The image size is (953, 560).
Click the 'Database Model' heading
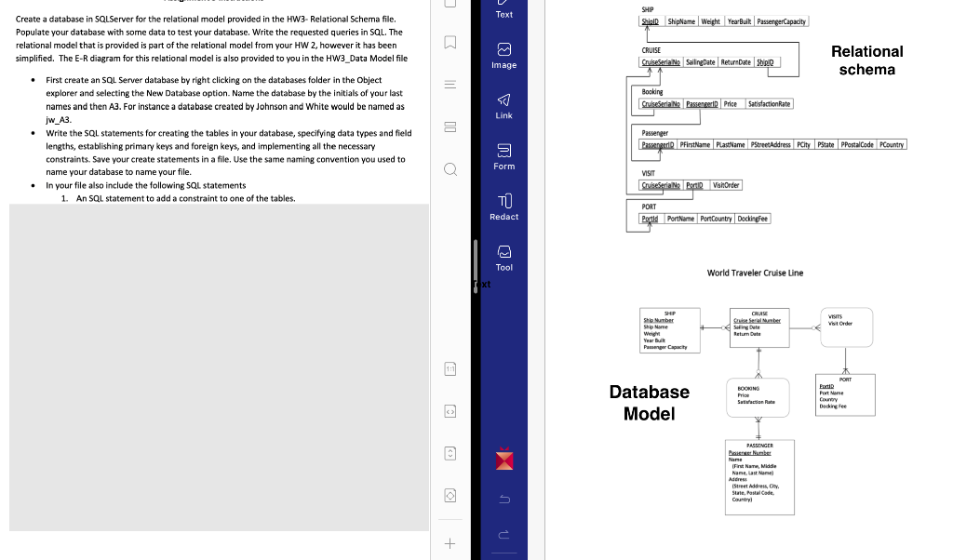[649, 403]
